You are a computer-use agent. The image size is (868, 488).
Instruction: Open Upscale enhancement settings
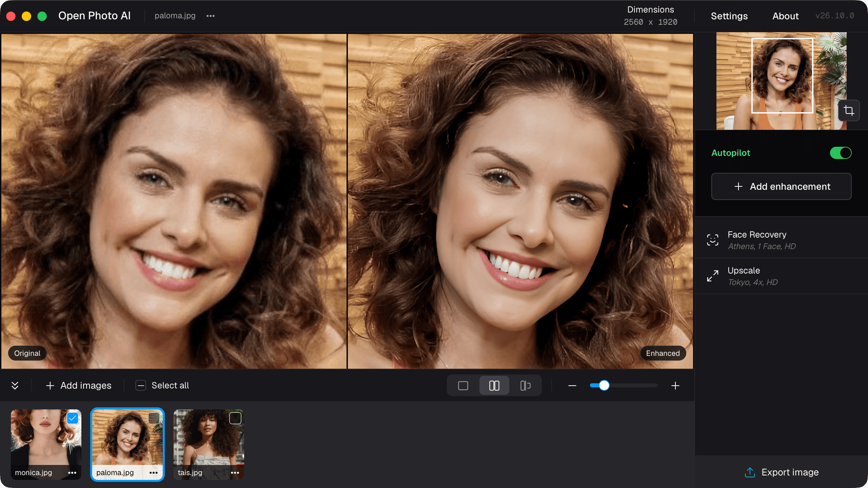[x=781, y=276]
